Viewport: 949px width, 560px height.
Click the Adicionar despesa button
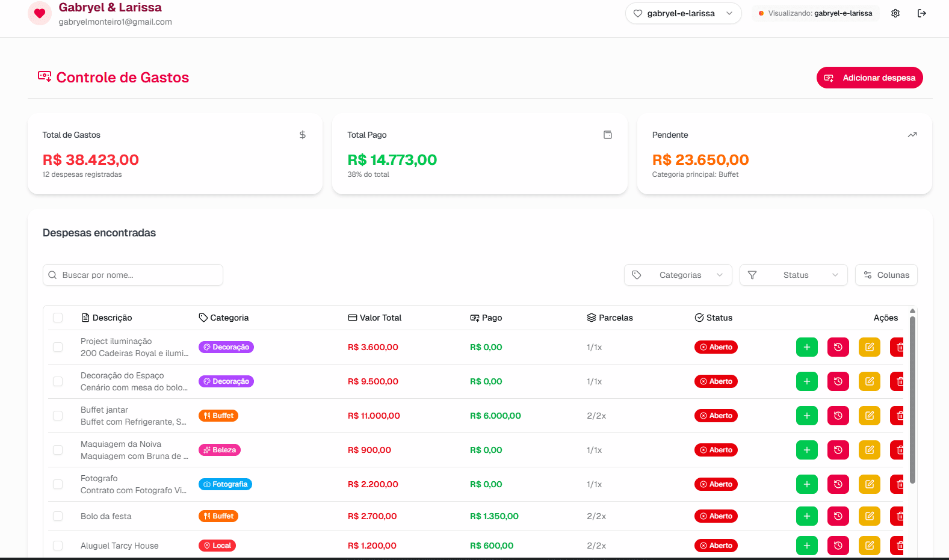pos(869,78)
